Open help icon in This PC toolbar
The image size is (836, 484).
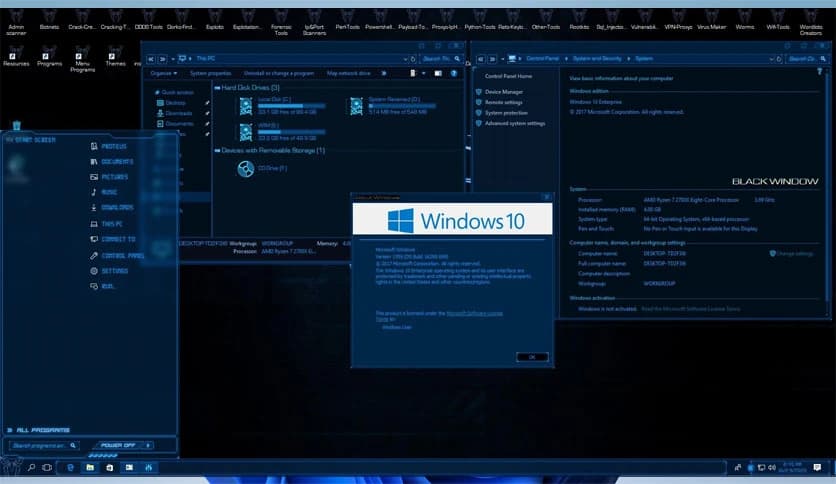[x=454, y=74]
